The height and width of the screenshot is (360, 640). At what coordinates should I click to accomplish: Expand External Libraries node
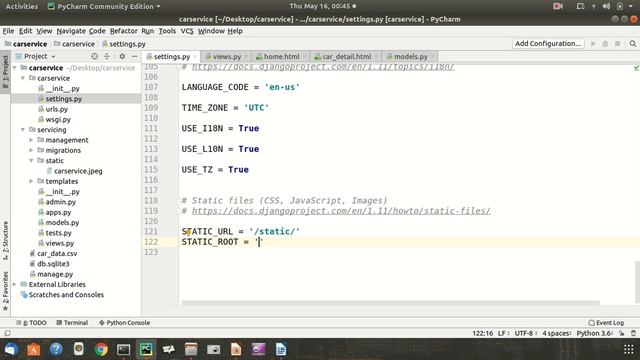click(15, 284)
